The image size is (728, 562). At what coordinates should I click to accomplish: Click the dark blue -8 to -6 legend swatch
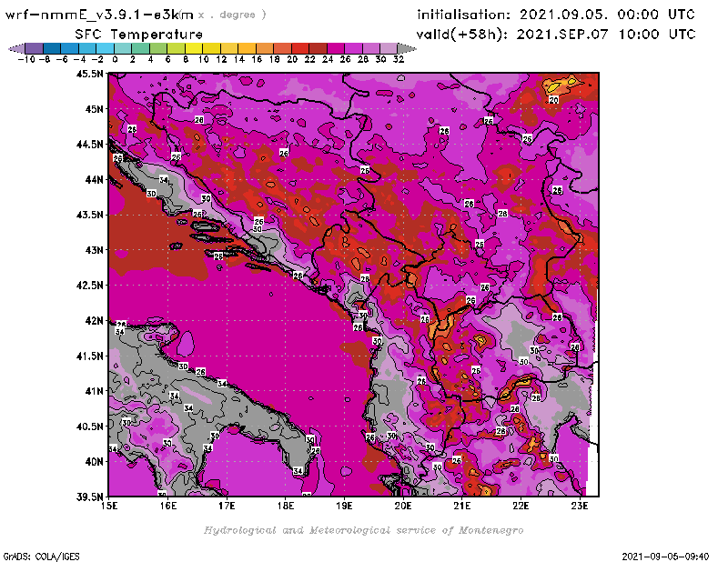pos(52,48)
